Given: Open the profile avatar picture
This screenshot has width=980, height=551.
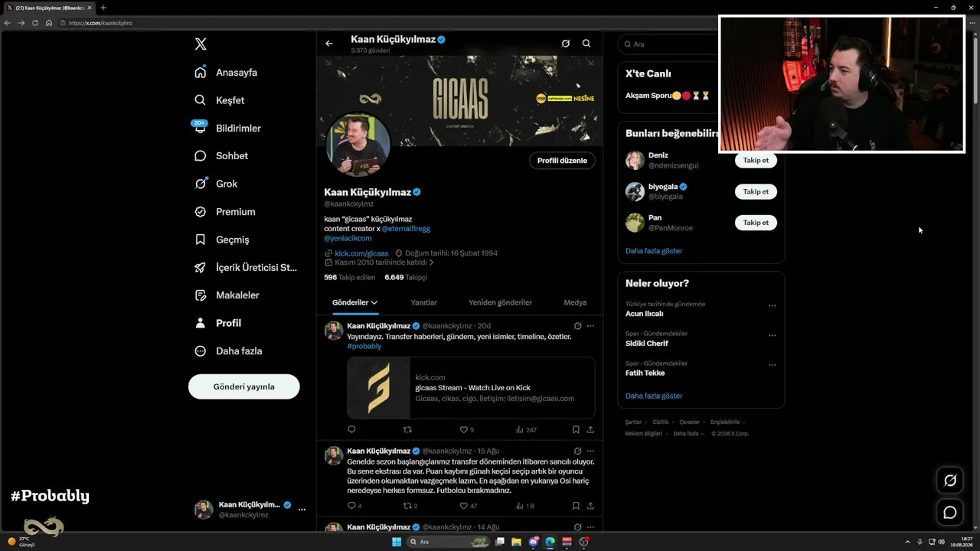Looking at the screenshot, I should [x=358, y=145].
